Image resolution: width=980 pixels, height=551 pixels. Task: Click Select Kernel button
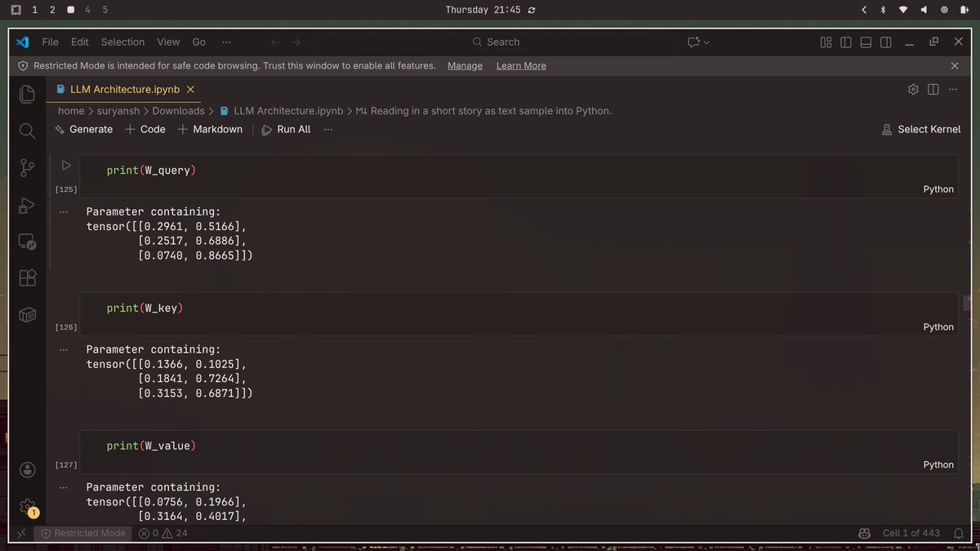coord(921,129)
